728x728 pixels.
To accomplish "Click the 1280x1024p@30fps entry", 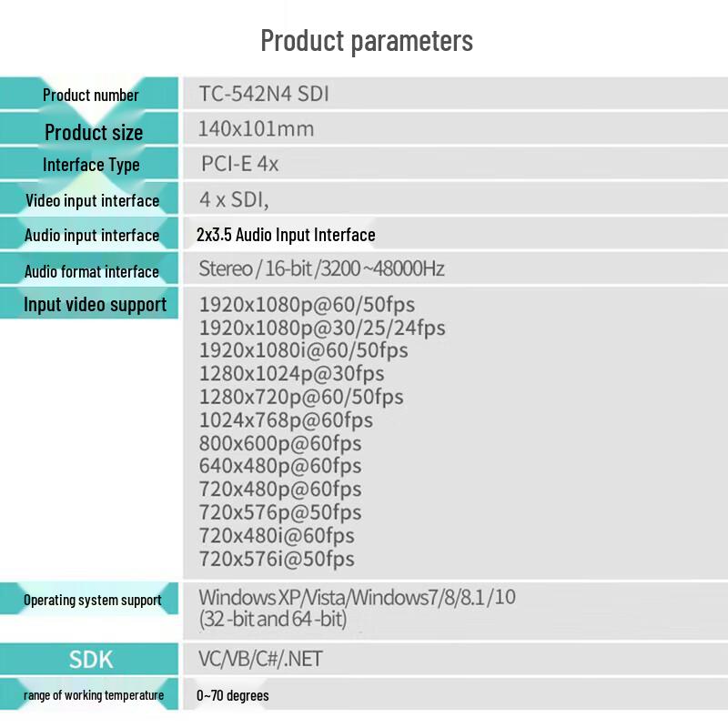I will point(291,374).
